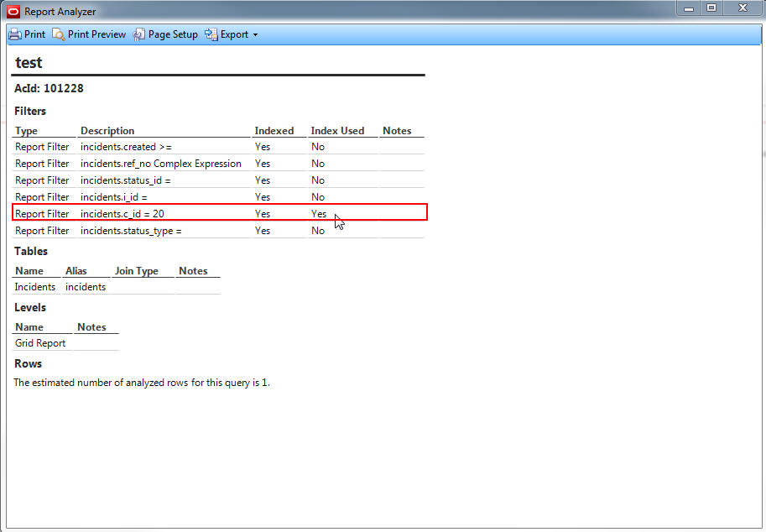
Task: Select the 'Grid Report' level name
Action: (x=40, y=343)
